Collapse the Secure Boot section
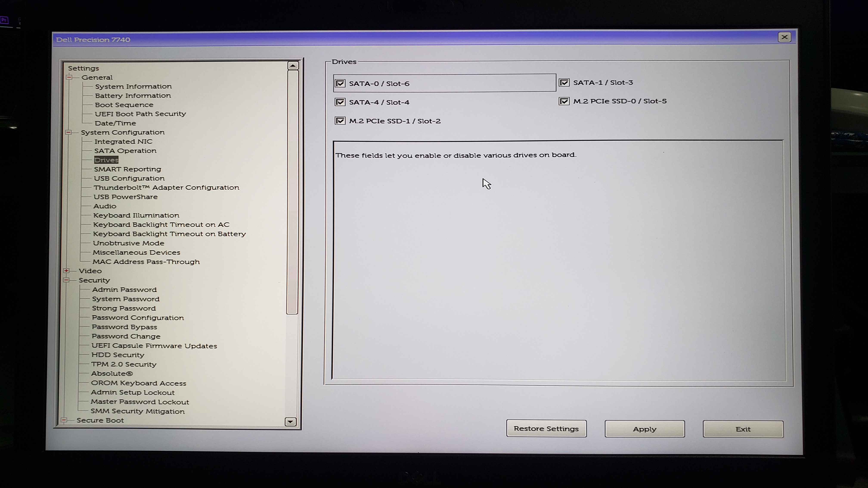The image size is (868, 488). click(x=64, y=420)
